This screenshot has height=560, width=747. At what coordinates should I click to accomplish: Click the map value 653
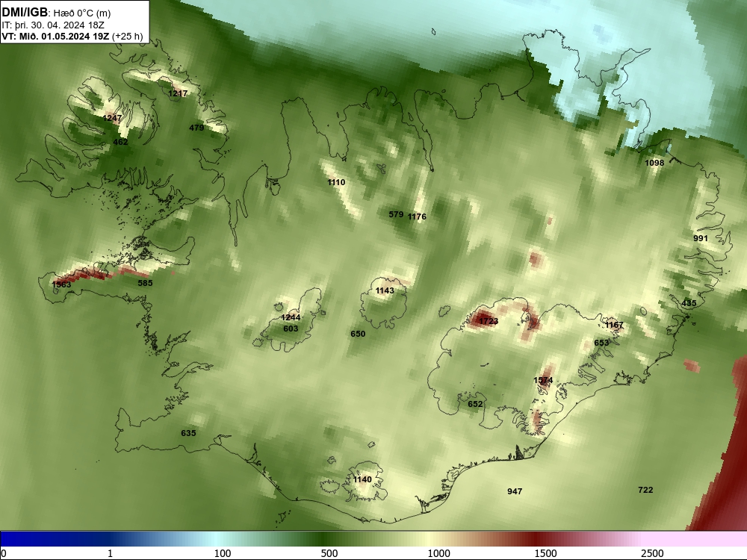coord(601,343)
